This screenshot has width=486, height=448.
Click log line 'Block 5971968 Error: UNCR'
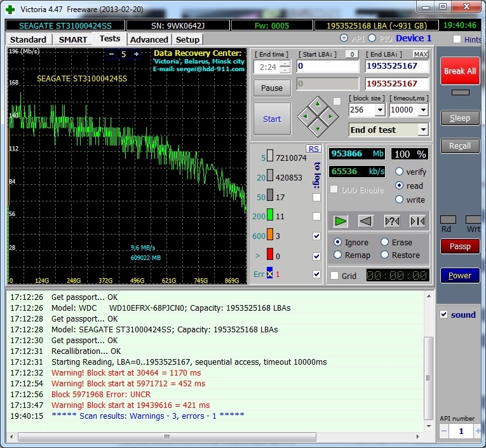tap(101, 395)
